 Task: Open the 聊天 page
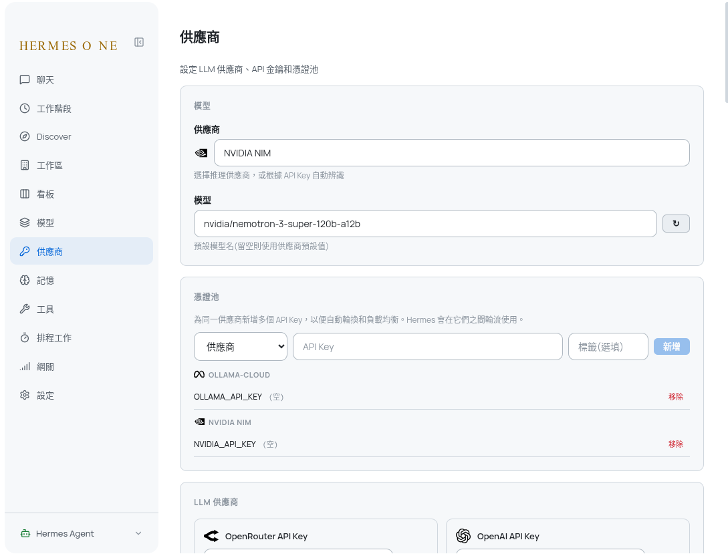[82, 80]
